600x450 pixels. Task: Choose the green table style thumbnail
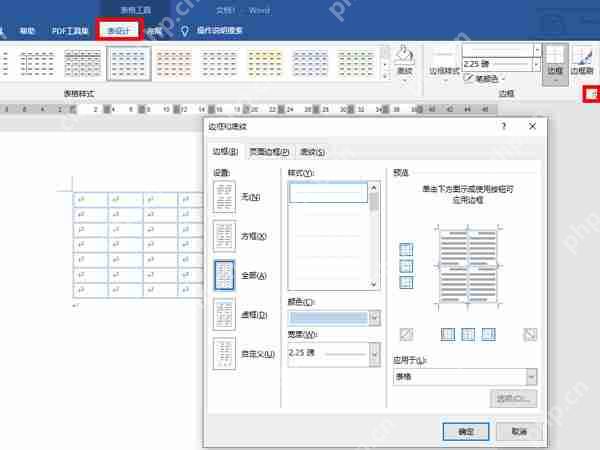356,64
